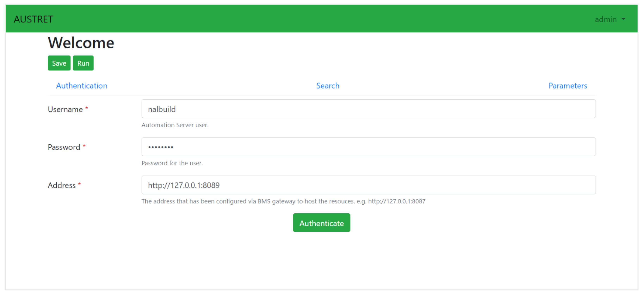This screenshot has height=295, width=644.
Task: Click the BMS gateway address help text
Action: [x=283, y=201]
